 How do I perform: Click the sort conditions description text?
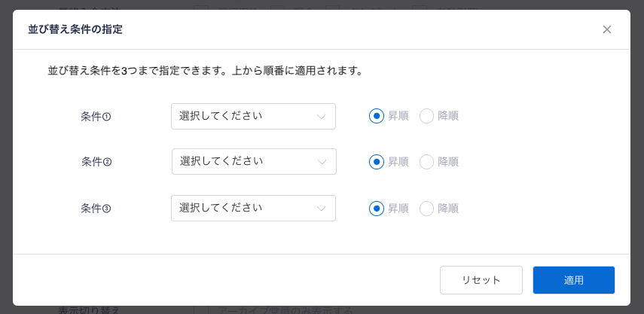(206, 71)
